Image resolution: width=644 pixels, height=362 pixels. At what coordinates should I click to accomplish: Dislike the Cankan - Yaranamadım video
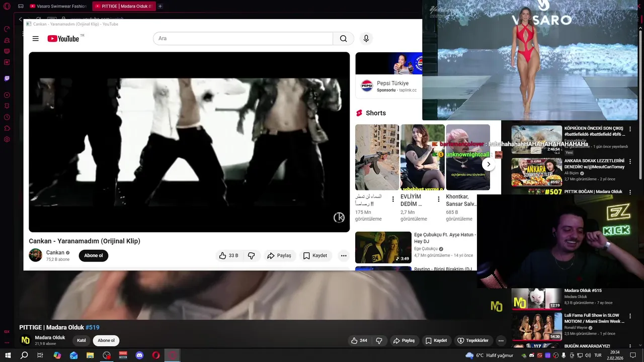point(251,255)
